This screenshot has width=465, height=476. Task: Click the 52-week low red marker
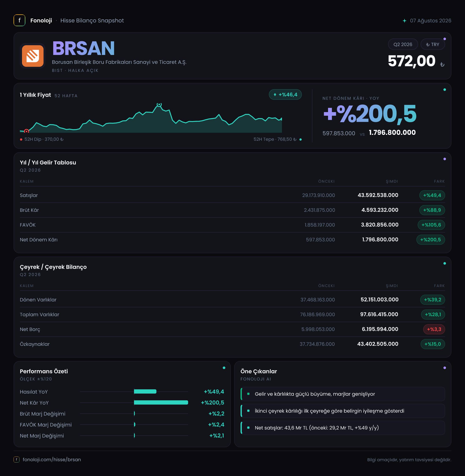coord(26,131)
